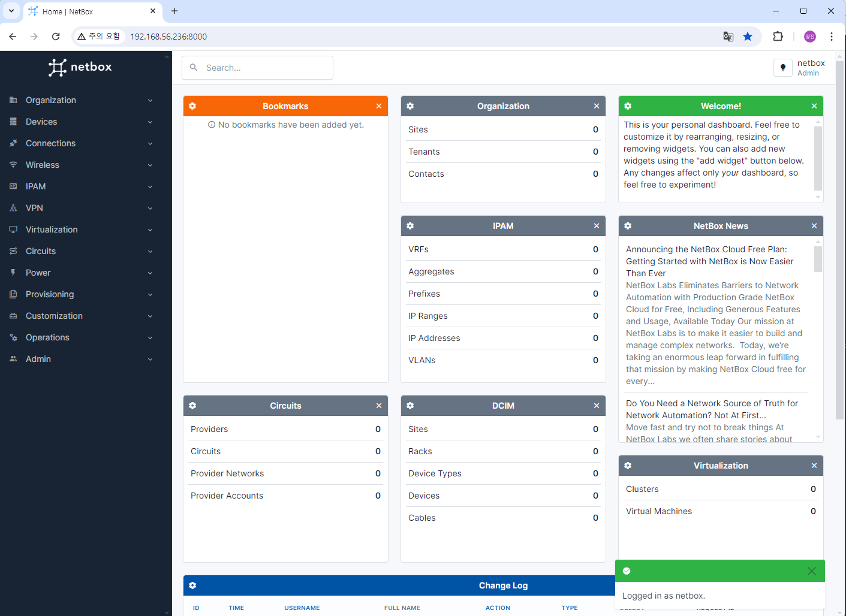Reload the page in browser
846x616 pixels.
(56, 37)
